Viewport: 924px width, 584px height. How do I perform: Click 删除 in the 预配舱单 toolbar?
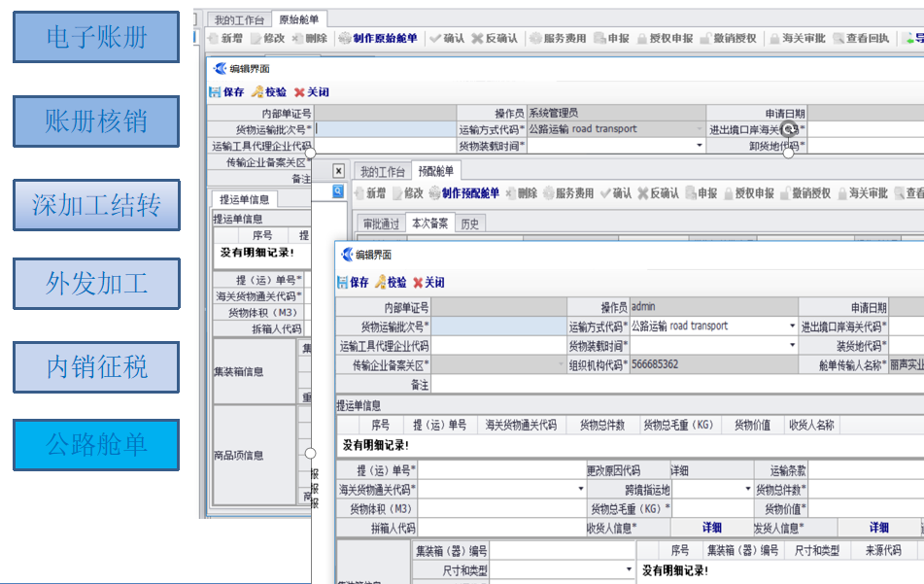click(x=522, y=193)
